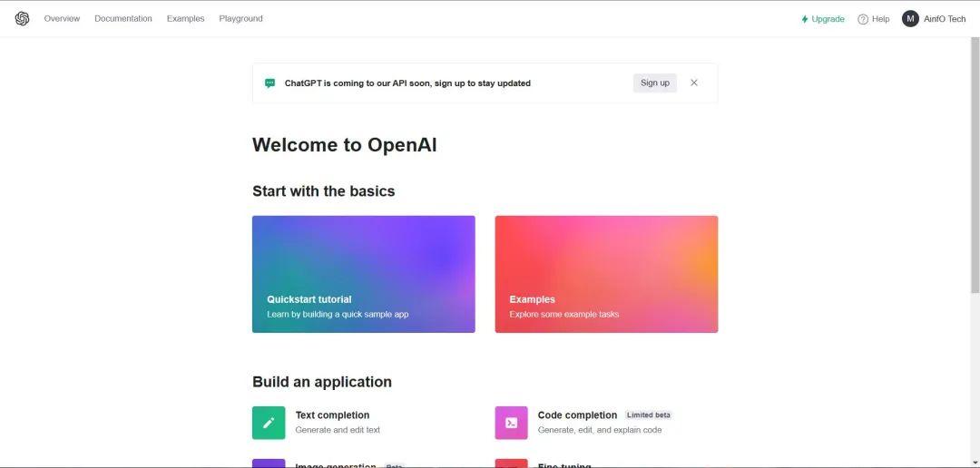Dismiss the ChatGPT announcement banner

tap(694, 83)
